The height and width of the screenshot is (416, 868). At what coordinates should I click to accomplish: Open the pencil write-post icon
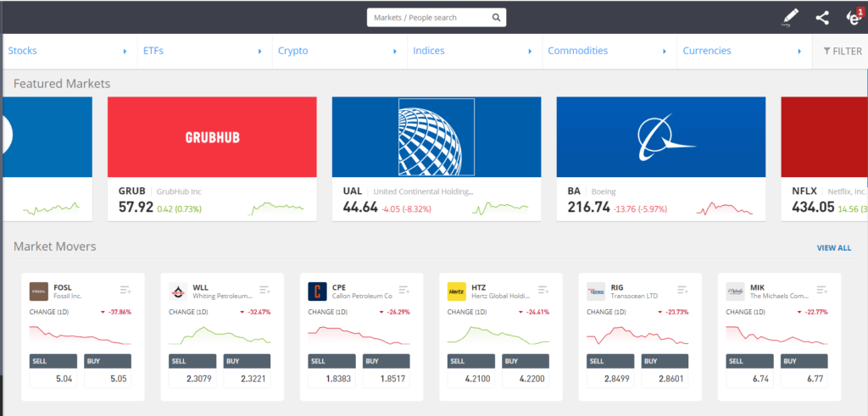[x=791, y=18]
